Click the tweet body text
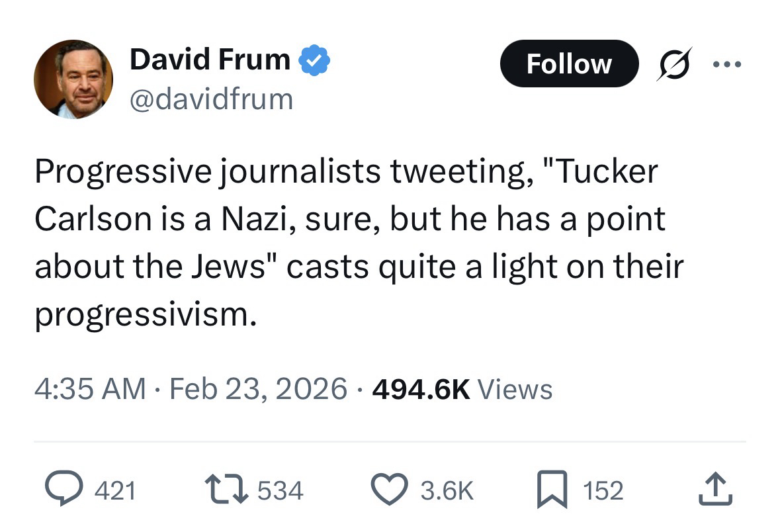780x532 pixels. [357, 243]
